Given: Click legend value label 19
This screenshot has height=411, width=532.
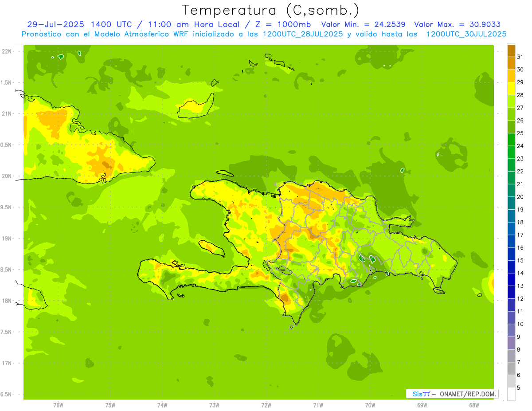Looking at the screenshot, I should tap(520, 209).
